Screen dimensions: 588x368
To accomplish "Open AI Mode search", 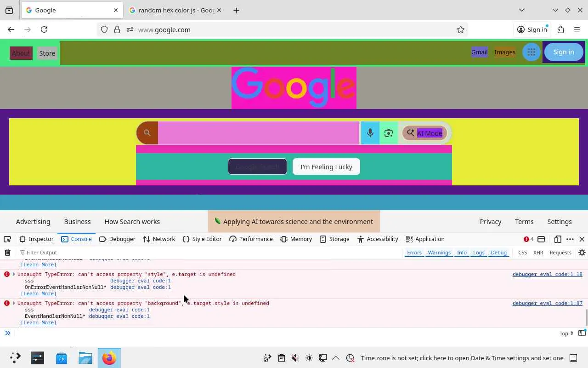I will point(424,133).
